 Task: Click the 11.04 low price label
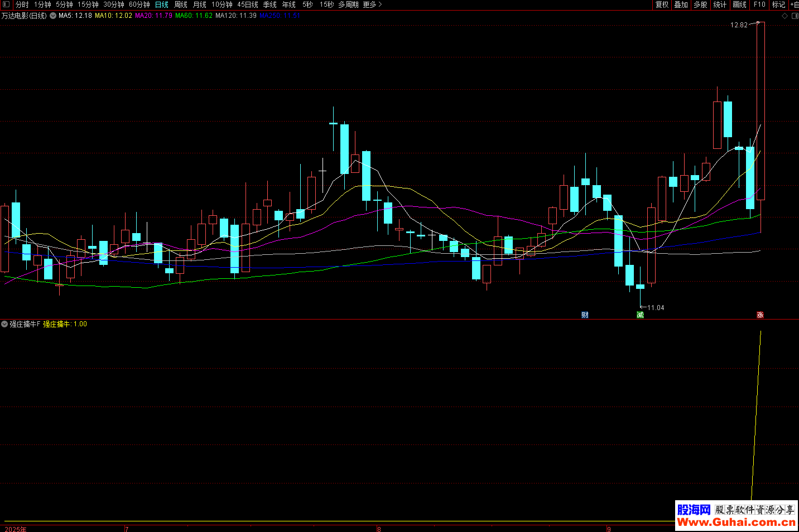click(x=656, y=308)
